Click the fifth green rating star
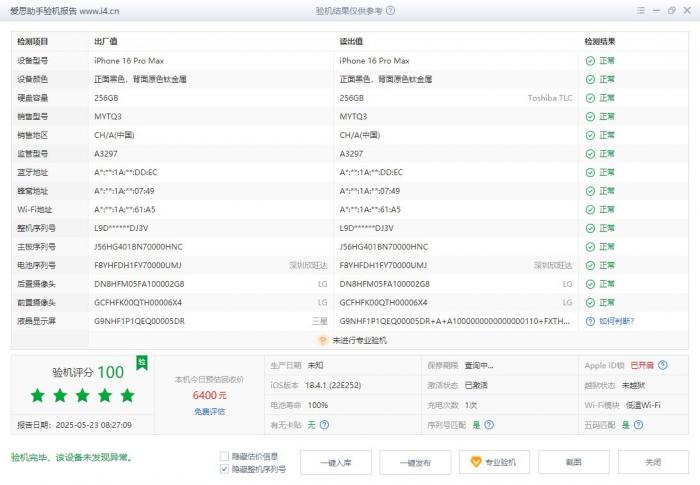This screenshot has height=485, width=700. 127,395
